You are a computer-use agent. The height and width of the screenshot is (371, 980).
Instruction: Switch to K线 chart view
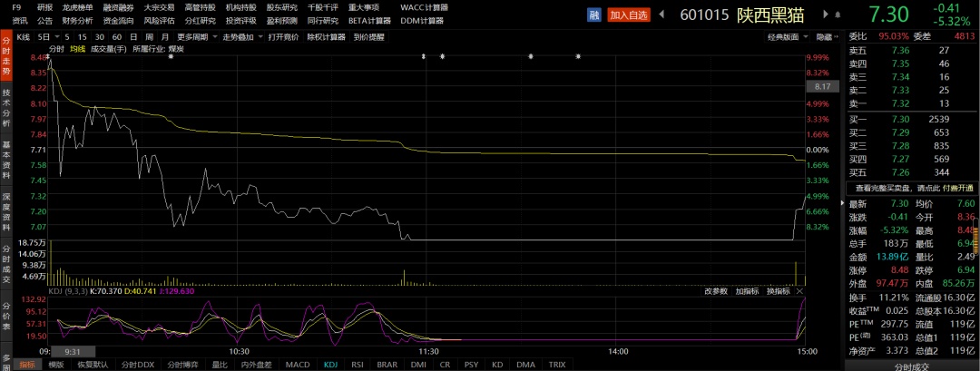click(x=23, y=37)
